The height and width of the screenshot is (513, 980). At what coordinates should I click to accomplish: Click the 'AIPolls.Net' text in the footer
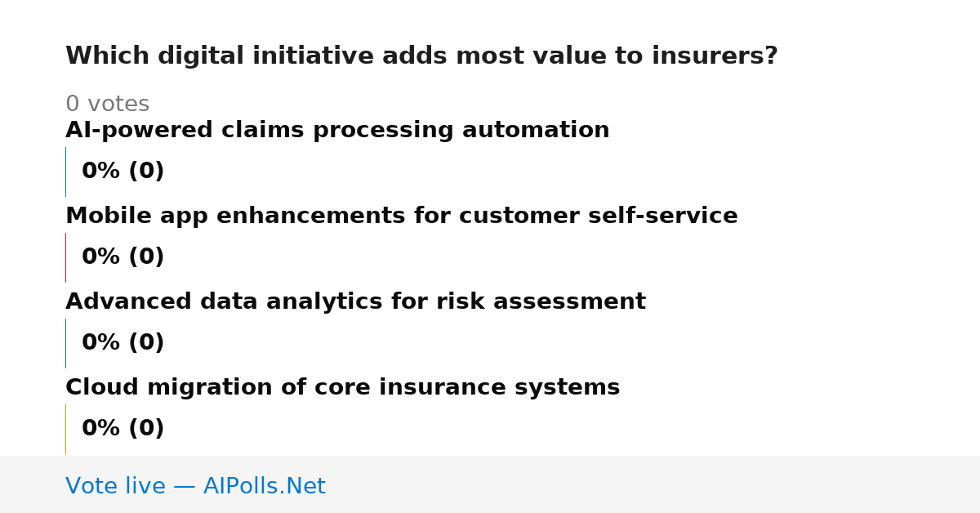point(265,487)
